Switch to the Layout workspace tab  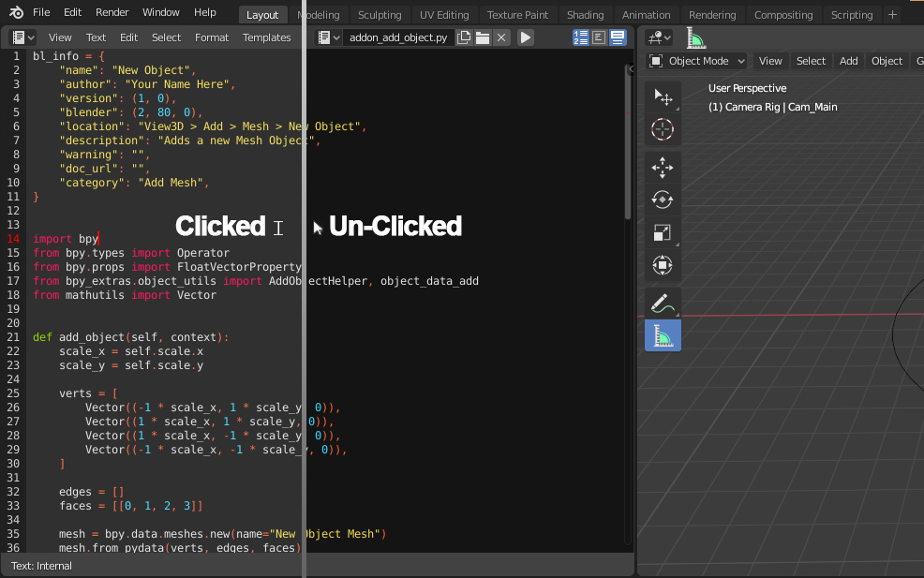point(262,15)
